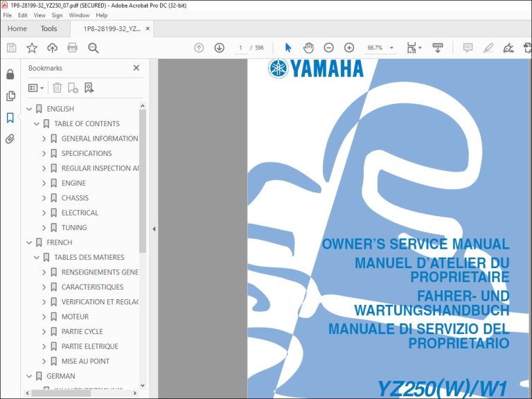Open the Sign menu
532x399 pixels.
tap(57, 15)
